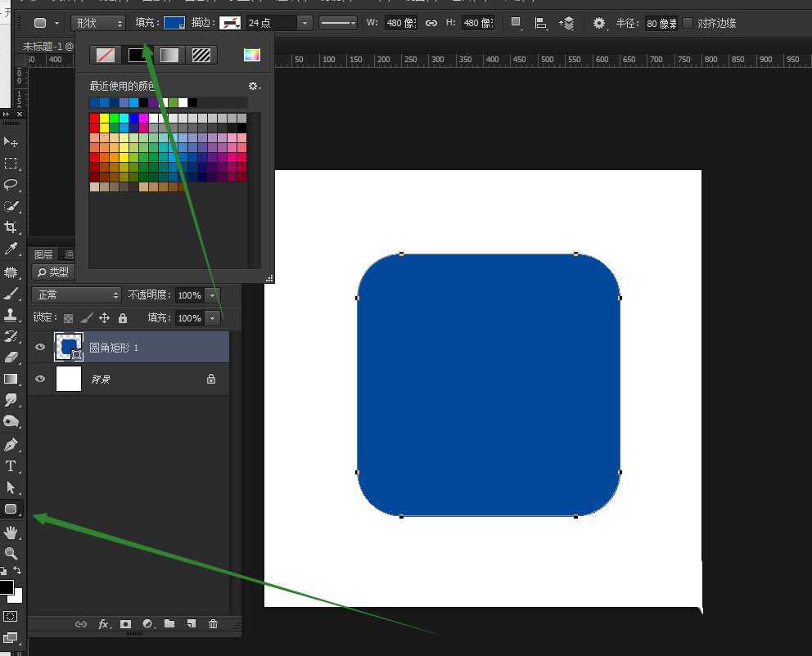Screen dimensions: 812x656
Task: Switch to the 图层 panel tab
Action: click(x=43, y=254)
